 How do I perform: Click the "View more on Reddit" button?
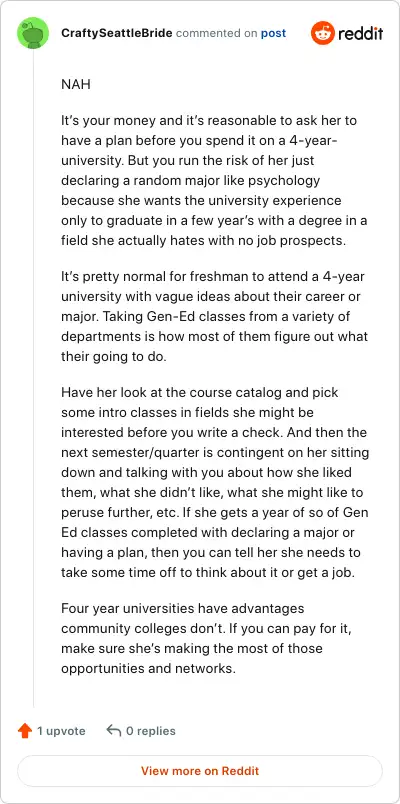(200, 771)
